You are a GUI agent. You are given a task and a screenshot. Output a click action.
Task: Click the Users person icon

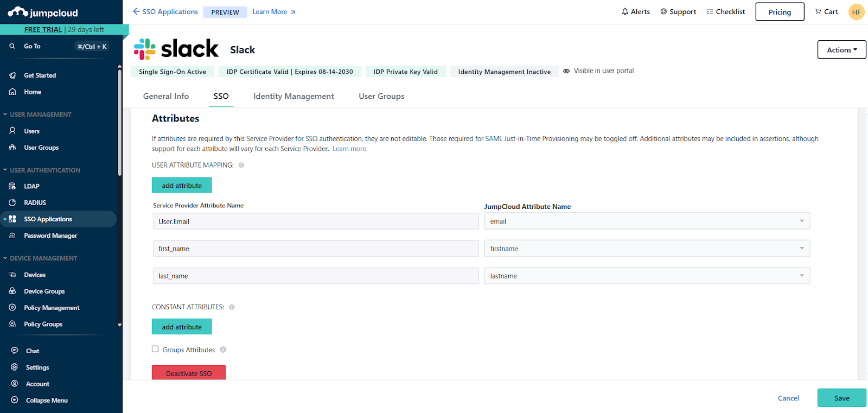click(x=12, y=131)
